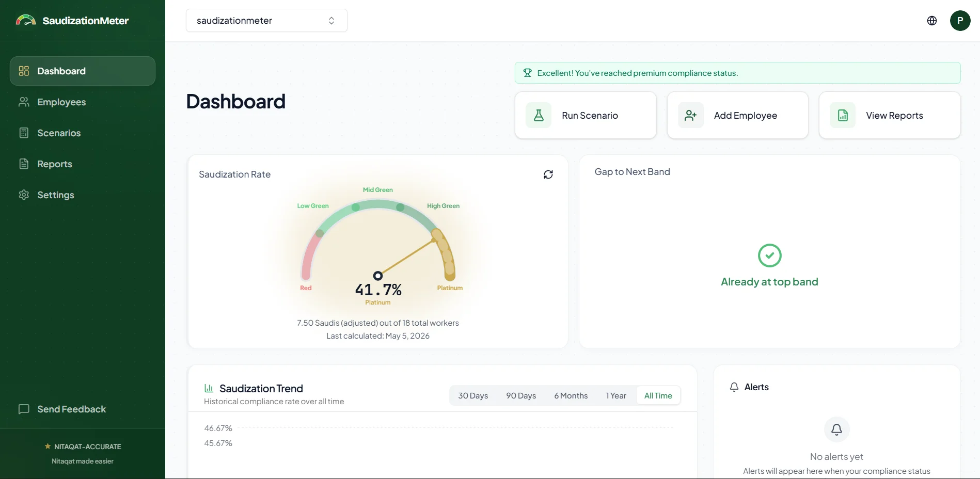Click the Low Green gauge label
Screen dimensions: 980x479
coord(313,206)
